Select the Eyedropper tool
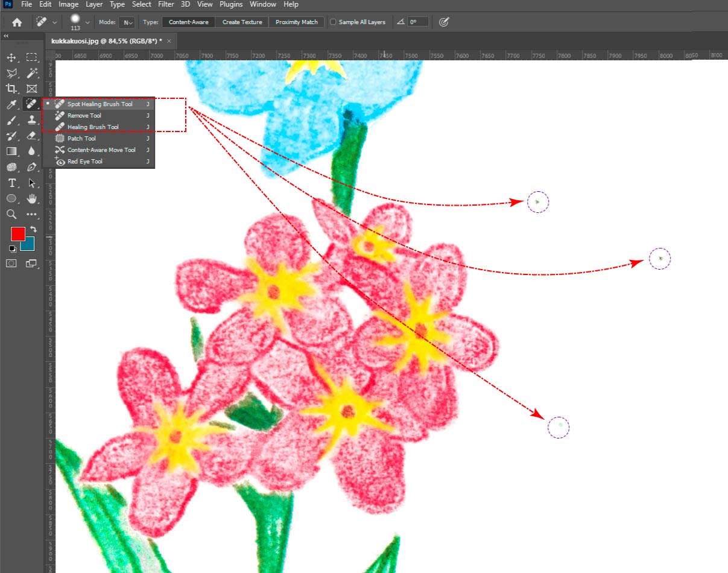Screen dimensions: 728x573 click(11, 104)
